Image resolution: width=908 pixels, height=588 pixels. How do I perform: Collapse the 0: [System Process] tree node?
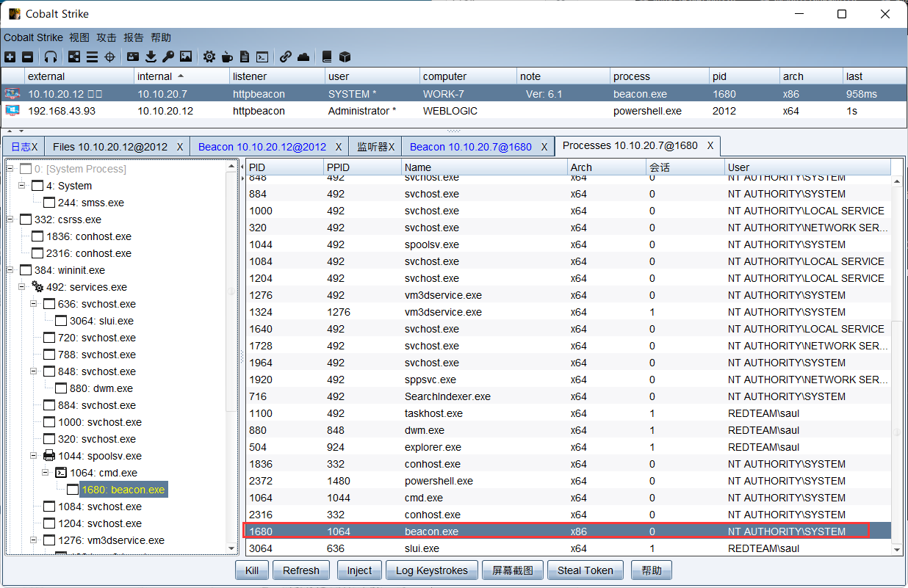(x=10, y=169)
